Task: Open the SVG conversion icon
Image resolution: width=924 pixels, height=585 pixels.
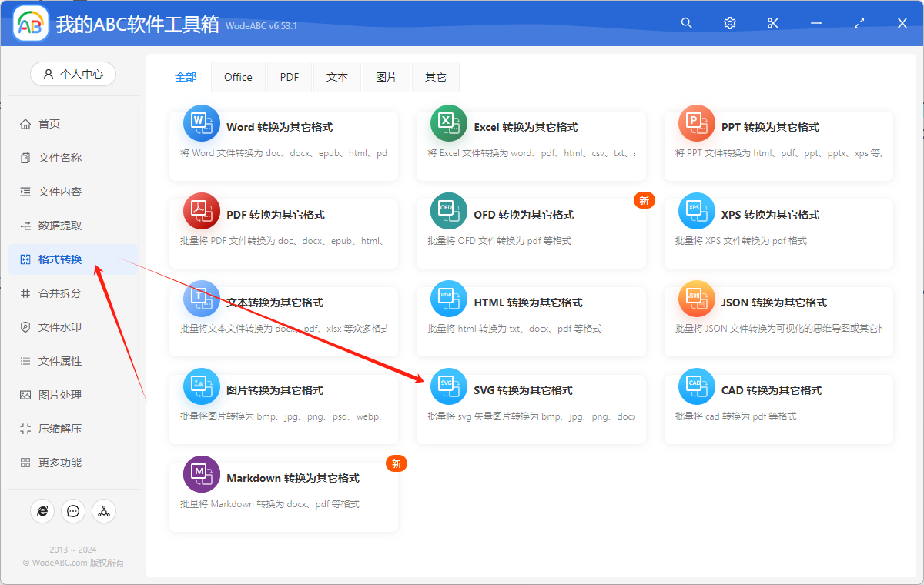Action: [449, 386]
